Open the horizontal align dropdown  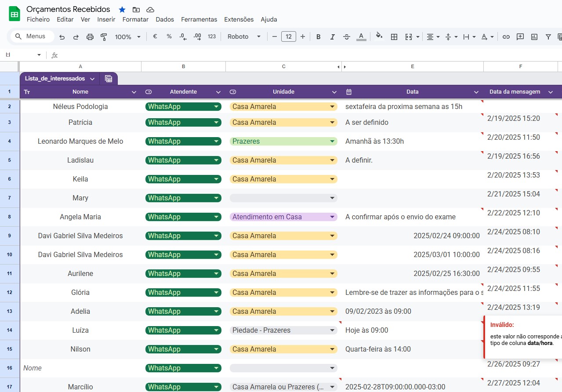click(x=433, y=37)
